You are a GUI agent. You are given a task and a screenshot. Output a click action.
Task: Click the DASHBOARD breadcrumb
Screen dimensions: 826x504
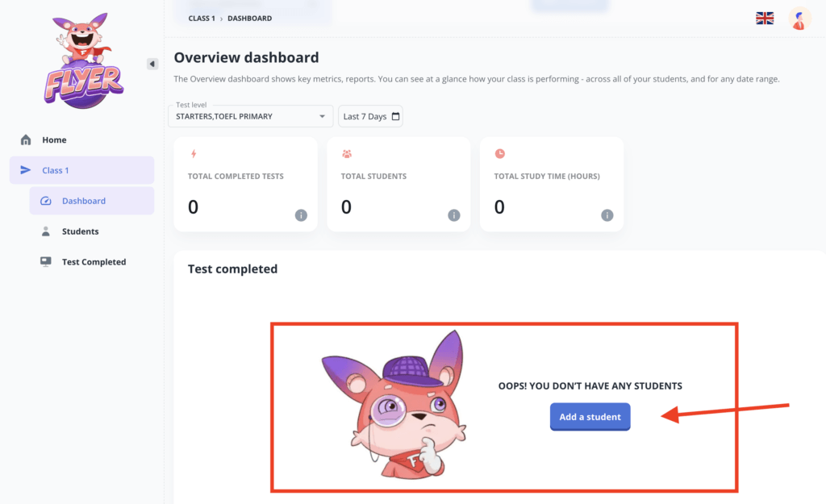coord(250,18)
